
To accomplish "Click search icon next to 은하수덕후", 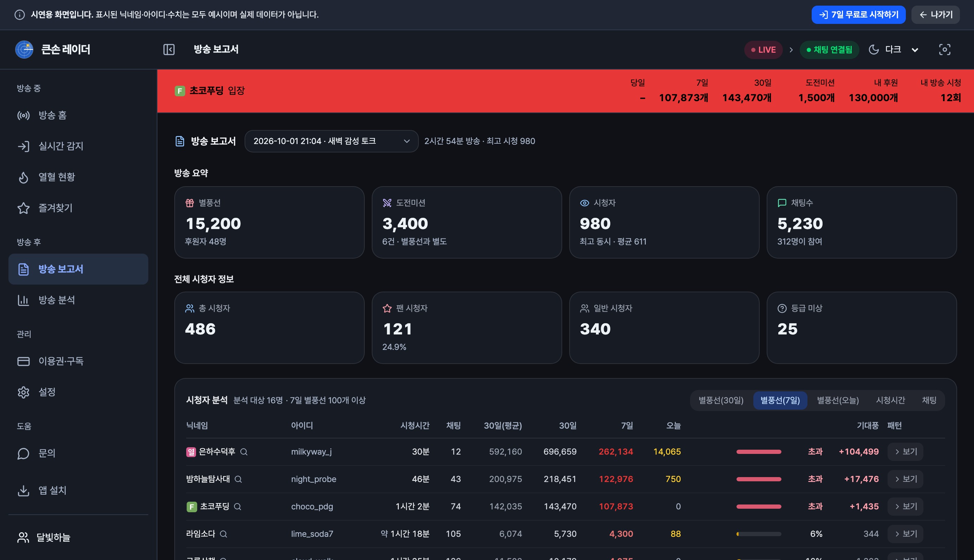I will pos(243,452).
